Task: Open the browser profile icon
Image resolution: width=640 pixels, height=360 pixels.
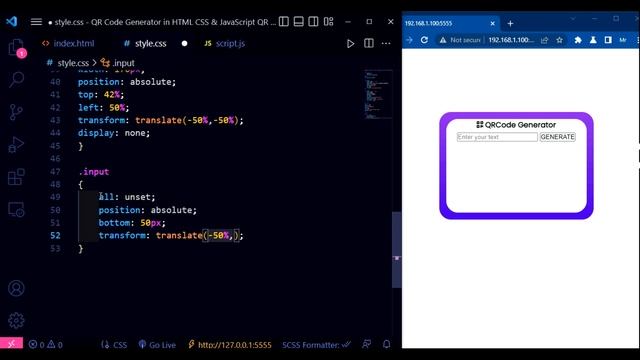Action: pos(623,40)
